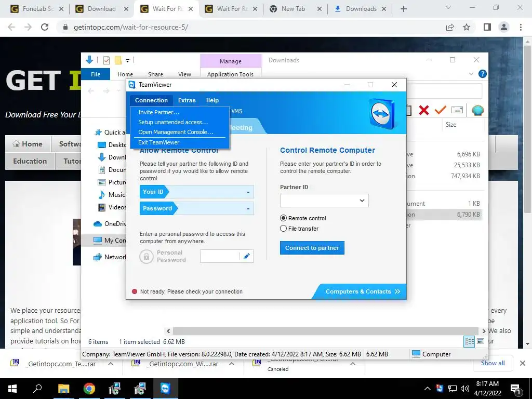Open the Extras menu in TeamViewer
Image resolution: width=532 pixels, height=399 pixels.
click(187, 100)
